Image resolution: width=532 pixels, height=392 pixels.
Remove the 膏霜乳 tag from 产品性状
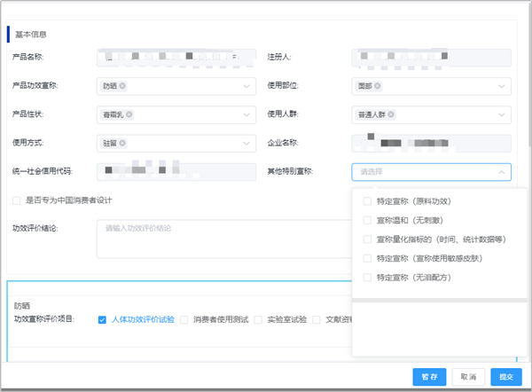pos(129,114)
